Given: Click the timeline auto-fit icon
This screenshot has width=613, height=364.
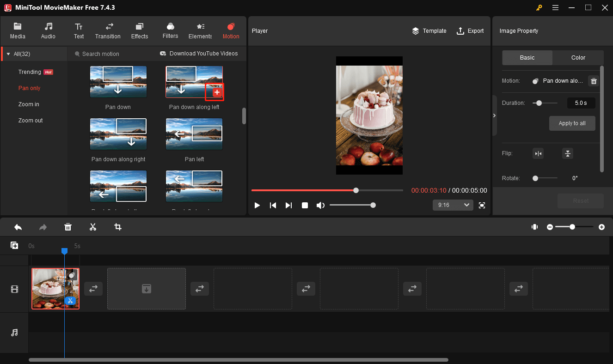Looking at the screenshot, I should [535, 227].
